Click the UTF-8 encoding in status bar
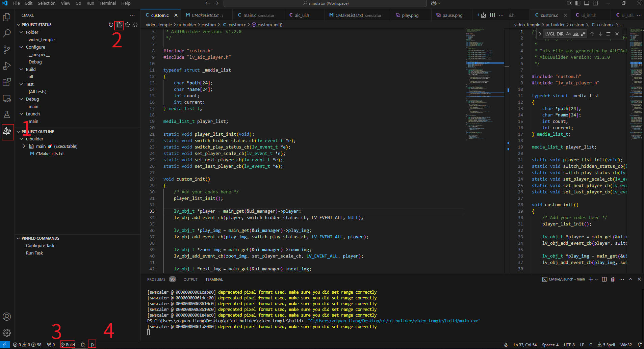 point(569,345)
